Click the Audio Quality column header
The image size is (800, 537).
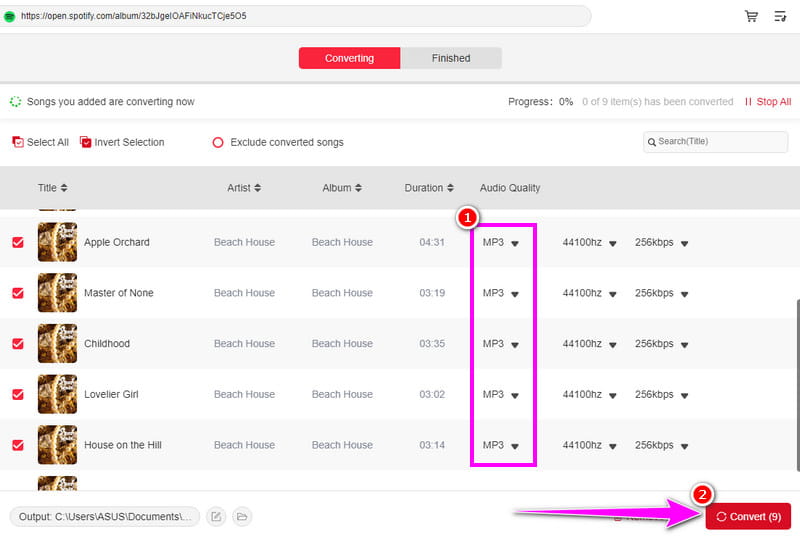click(x=510, y=188)
